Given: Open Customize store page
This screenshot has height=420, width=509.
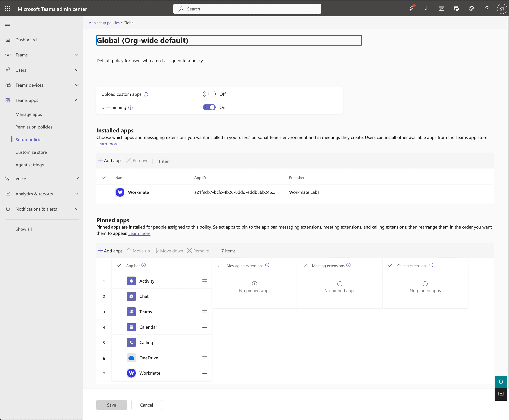Looking at the screenshot, I should 31,152.
